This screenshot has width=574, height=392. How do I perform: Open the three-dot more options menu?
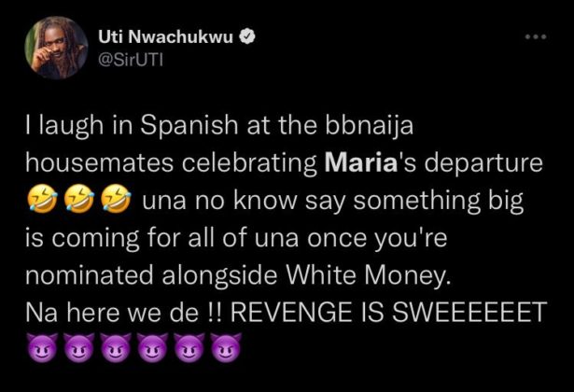coord(536,36)
